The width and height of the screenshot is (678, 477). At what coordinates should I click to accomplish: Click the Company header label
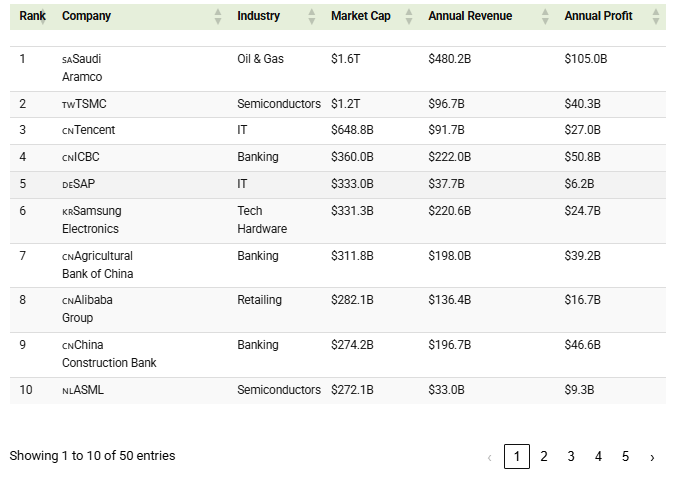86,16
